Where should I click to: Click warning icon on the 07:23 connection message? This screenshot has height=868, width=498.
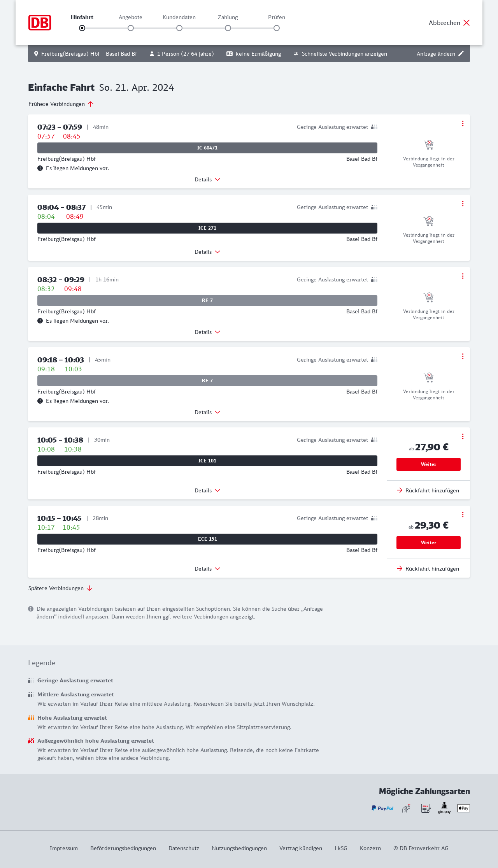pyautogui.click(x=40, y=168)
